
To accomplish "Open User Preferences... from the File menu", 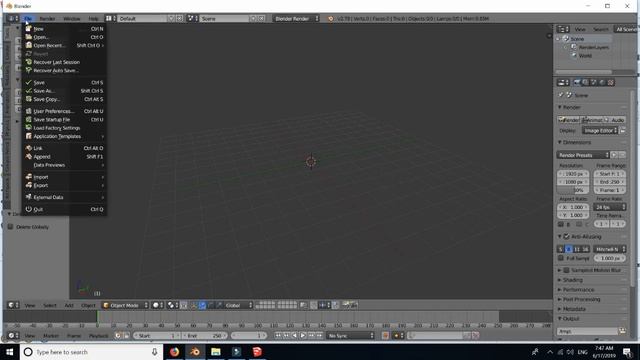I will tap(64, 111).
